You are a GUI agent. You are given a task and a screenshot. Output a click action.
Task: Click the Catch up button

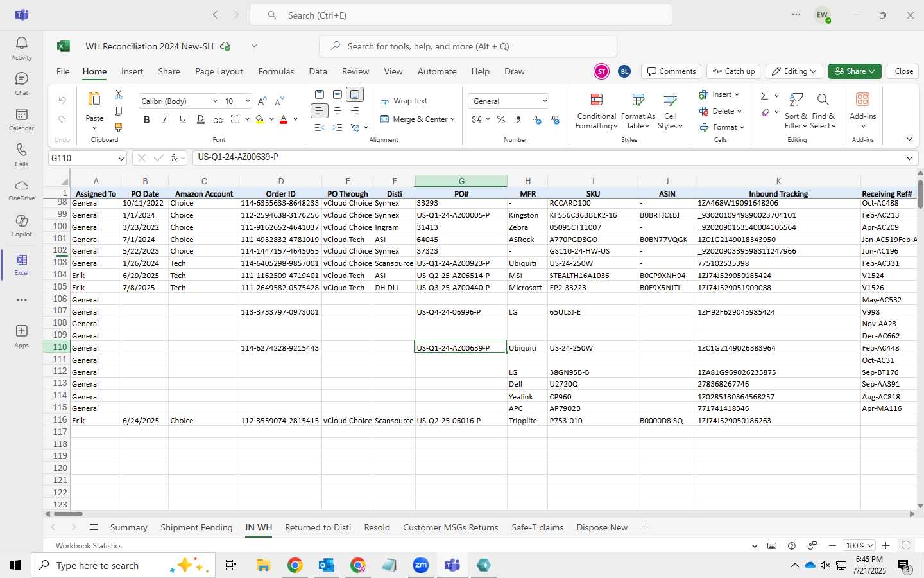coord(733,71)
